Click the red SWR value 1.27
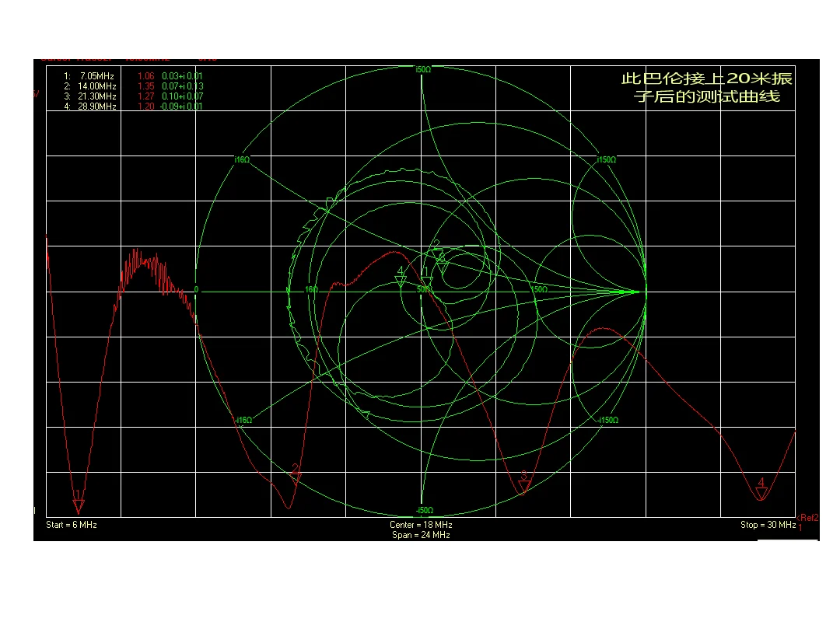This screenshot has height=622, width=840. point(145,96)
